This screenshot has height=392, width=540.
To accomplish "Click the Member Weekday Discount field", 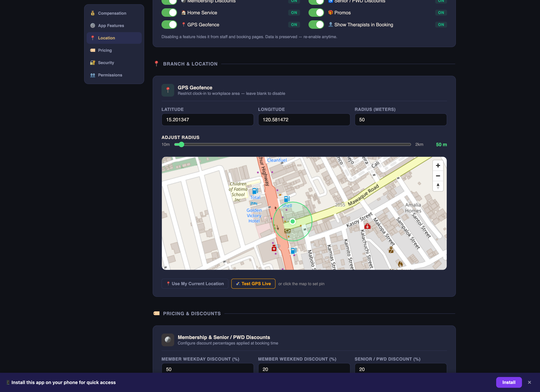I will [208, 368].
